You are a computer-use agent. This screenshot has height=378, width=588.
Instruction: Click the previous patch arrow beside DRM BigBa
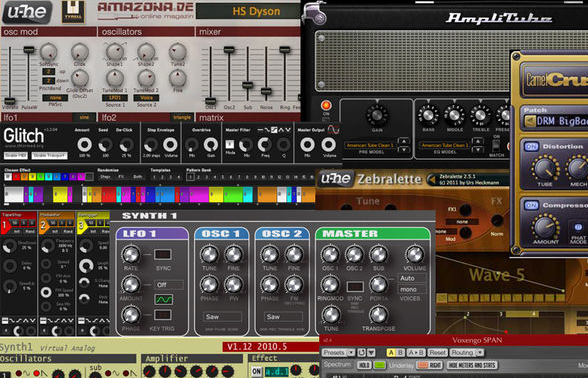[x=530, y=121]
